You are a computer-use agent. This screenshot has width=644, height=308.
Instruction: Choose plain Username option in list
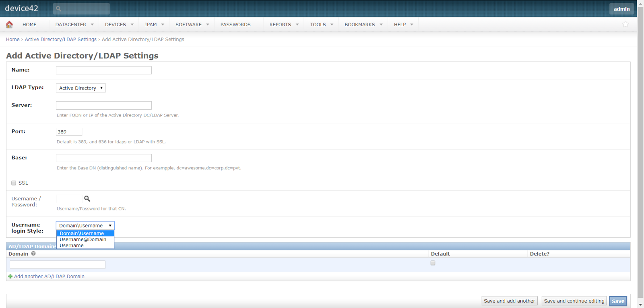click(x=72, y=246)
